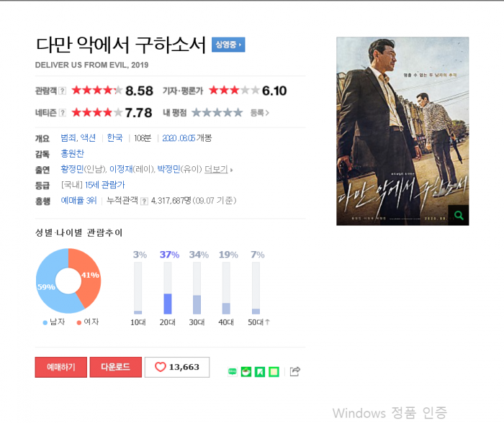The image size is (504, 423).
Task: Open the 범죄 genre link
Action: (x=68, y=138)
